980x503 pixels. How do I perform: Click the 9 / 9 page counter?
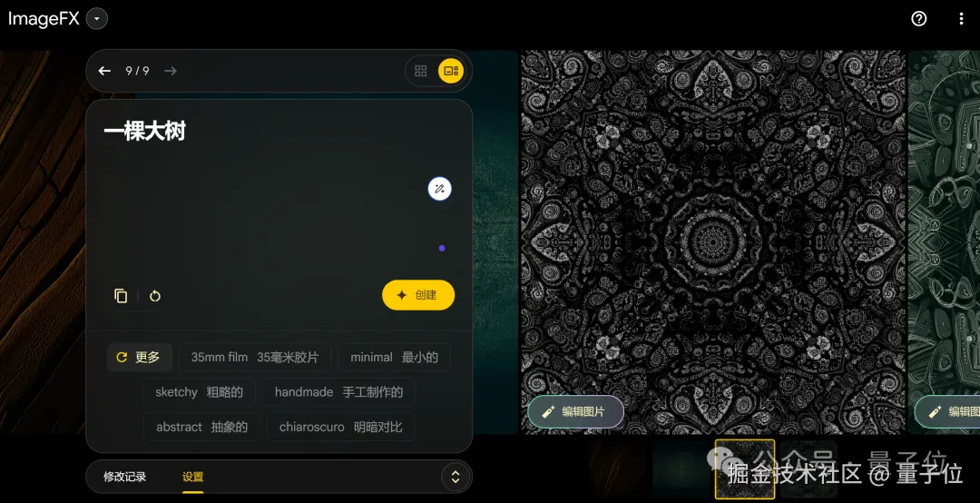(x=138, y=71)
